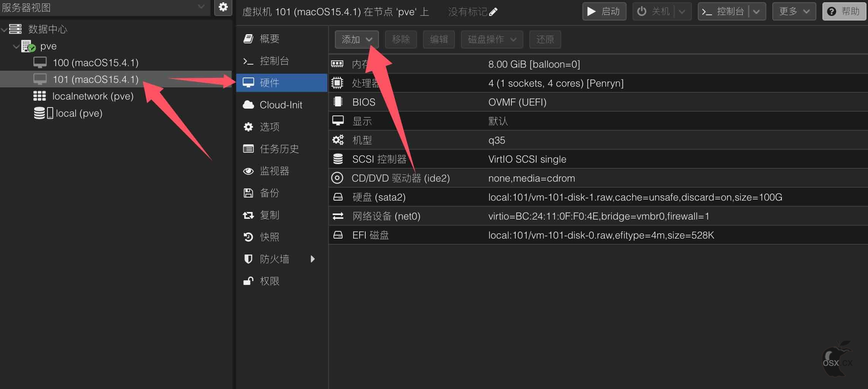Switch to the 硬件 hardware tab
This screenshot has height=389, width=868.
pyautogui.click(x=282, y=83)
